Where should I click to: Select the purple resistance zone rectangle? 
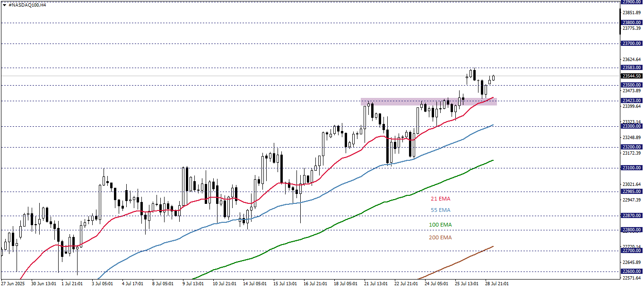429,102
